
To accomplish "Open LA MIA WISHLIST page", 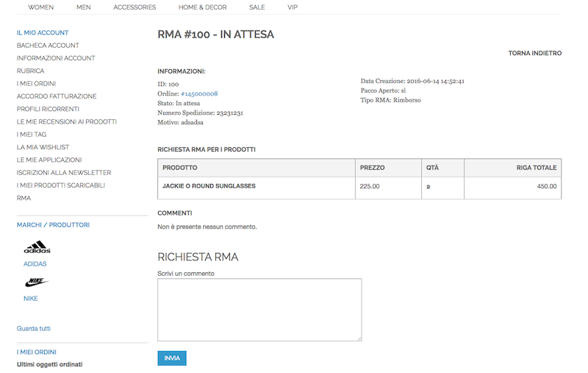I will (43, 147).
